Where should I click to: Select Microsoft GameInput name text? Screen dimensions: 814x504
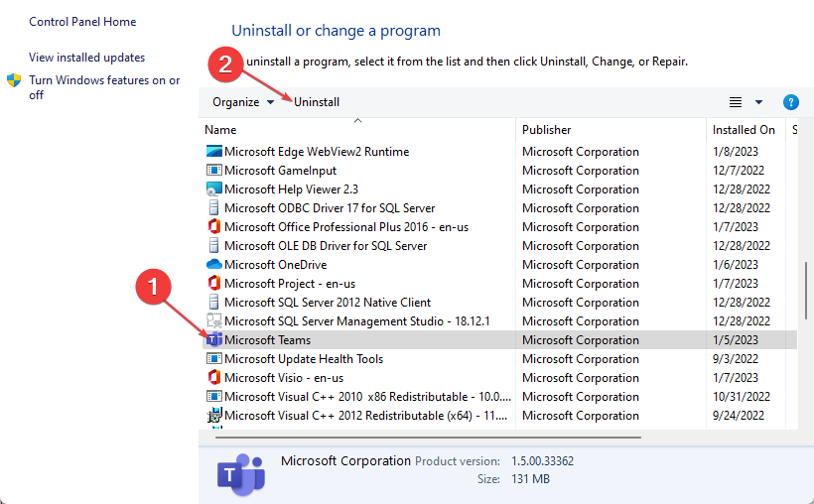[280, 171]
